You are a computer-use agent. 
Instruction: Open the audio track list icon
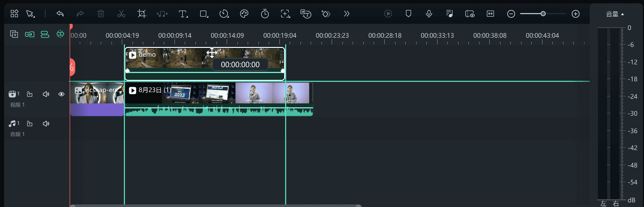[449, 14]
